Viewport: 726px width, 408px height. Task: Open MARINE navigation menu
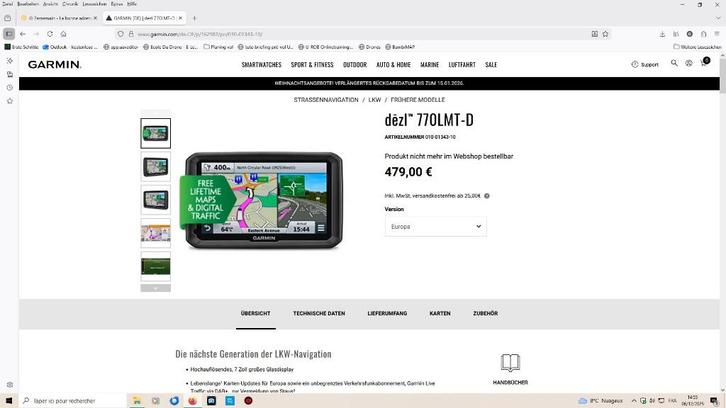click(429, 65)
